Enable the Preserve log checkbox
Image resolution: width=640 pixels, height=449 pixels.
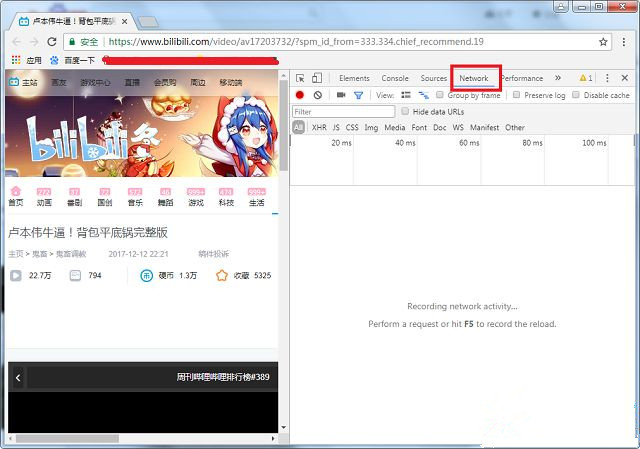click(516, 95)
